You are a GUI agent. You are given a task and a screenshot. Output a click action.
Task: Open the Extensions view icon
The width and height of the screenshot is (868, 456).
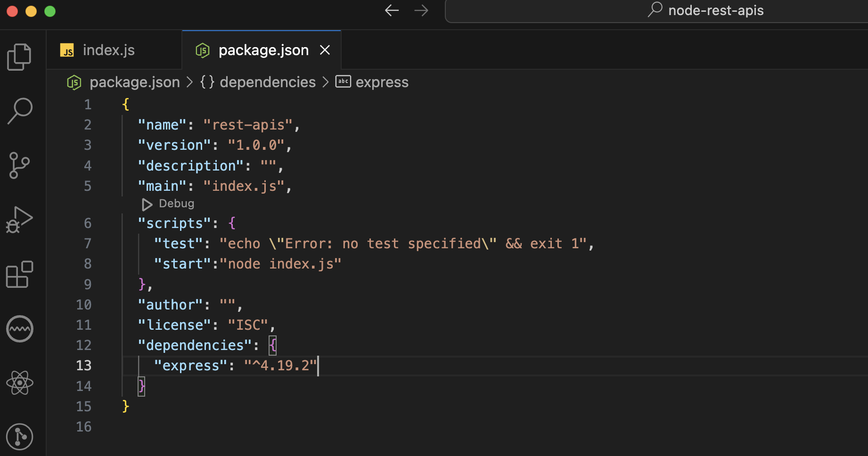tap(19, 274)
